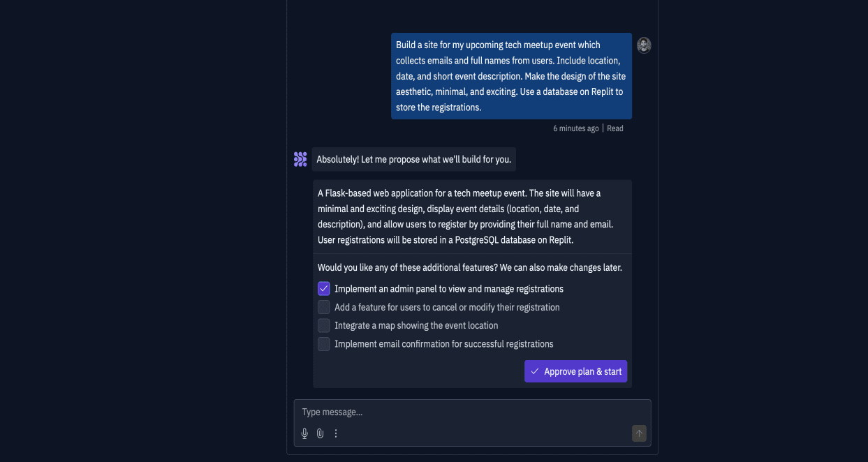Click the "Would you like any" question text
The width and height of the screenshot is (868, 462).
469,267
